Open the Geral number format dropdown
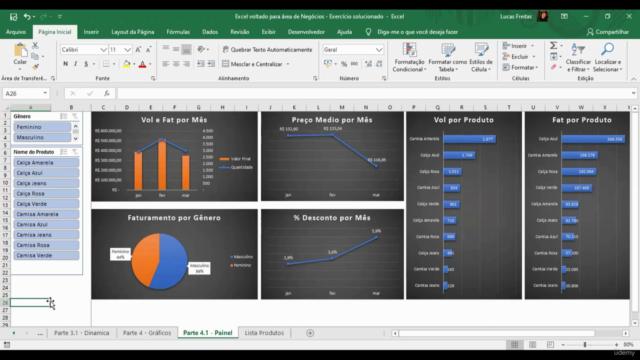 (x=379, y=50)
